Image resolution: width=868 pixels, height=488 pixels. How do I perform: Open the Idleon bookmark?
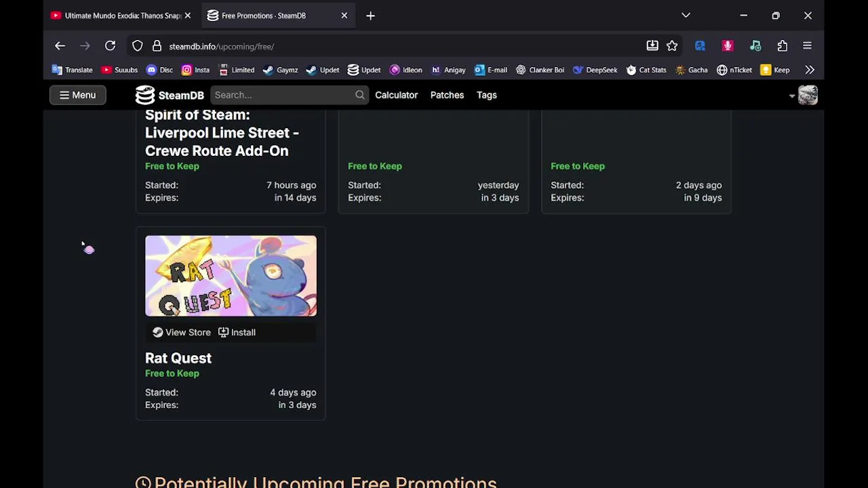(x=406, y=70)
